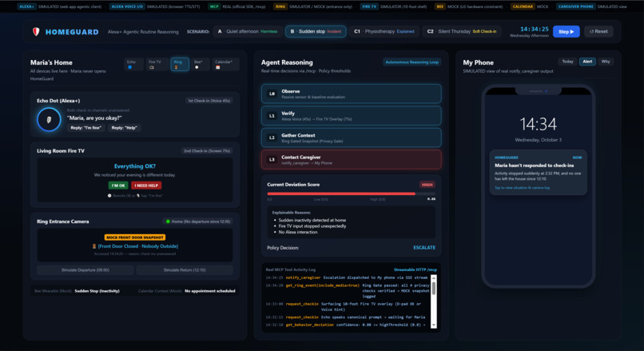Click "No appointment scheduled" calendar context

tap(210, 291)
